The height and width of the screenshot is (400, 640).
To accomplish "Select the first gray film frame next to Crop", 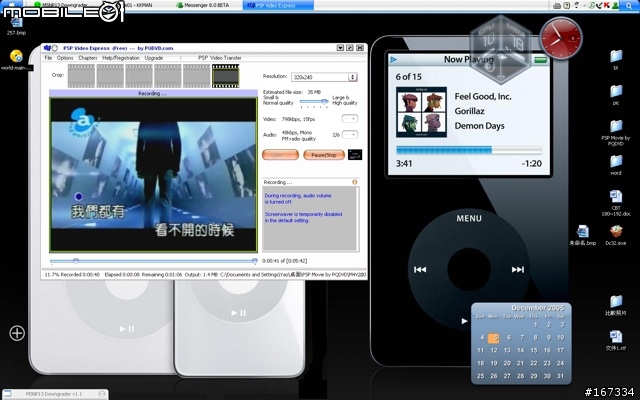I will tap(81, 76).
